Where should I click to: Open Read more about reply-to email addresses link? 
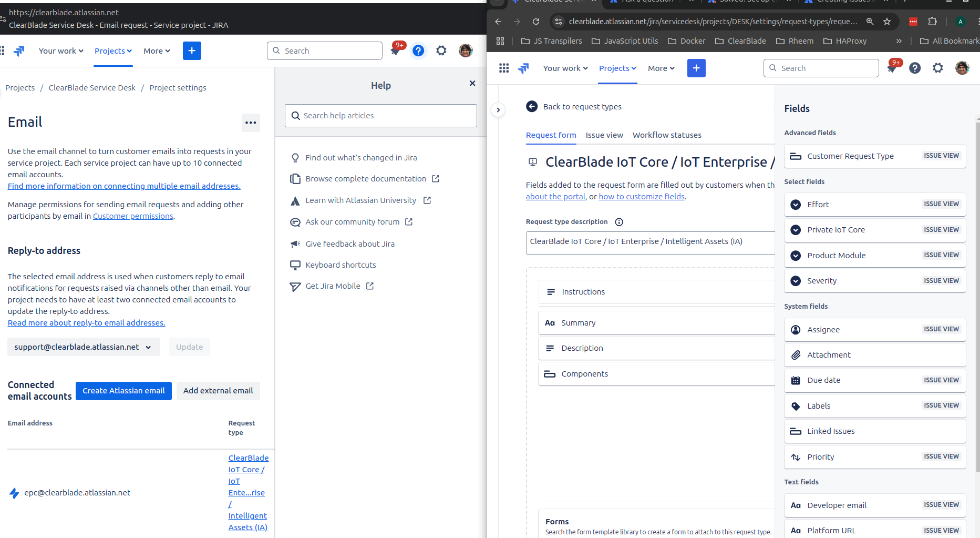click(86, 323)
